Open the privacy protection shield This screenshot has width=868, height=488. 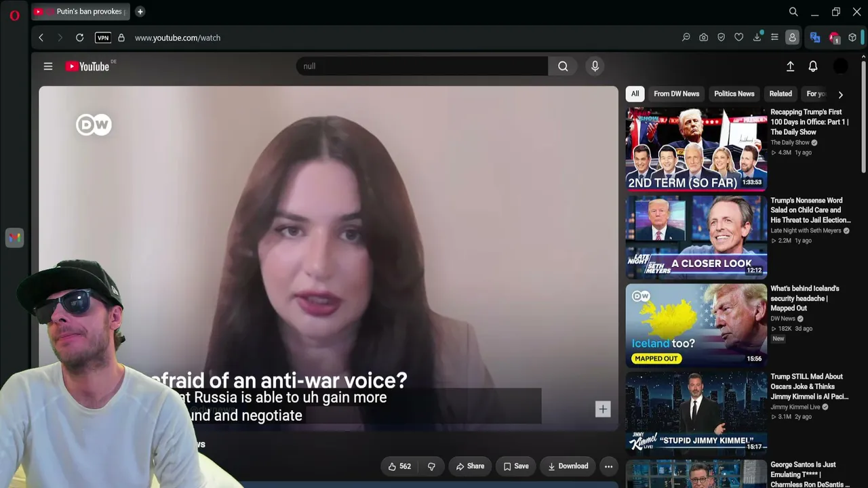click(722, 38)
